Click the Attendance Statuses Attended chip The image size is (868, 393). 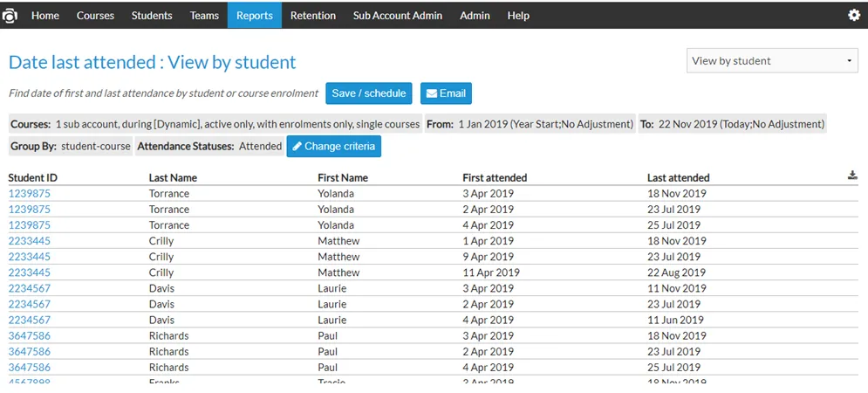click(209, 147)
